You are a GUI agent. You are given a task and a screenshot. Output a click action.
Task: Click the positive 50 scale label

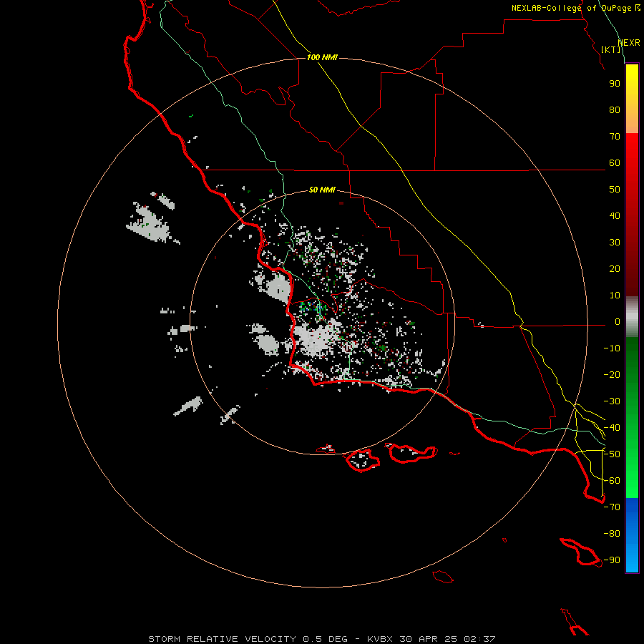(615, 190)
